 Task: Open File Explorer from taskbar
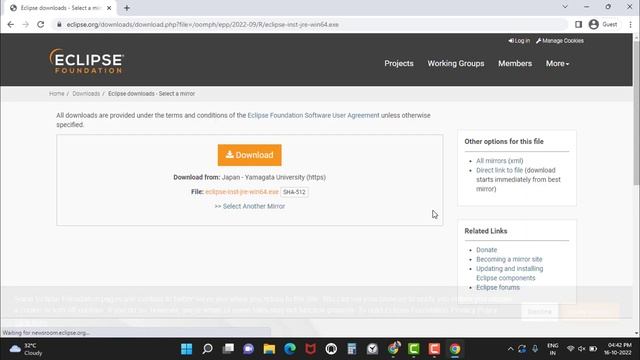[269, 349]
